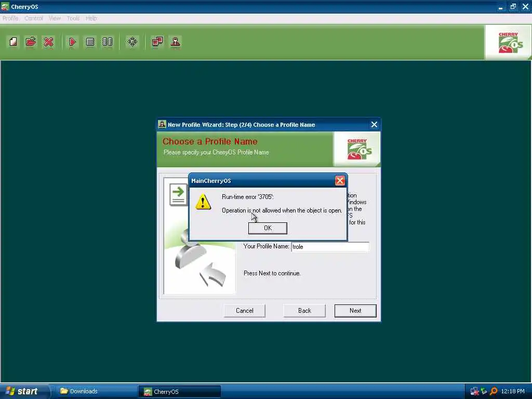Click the user profile toolbar icon
Image resolution: width=532 pixels, height=399 pixels.
175,42
